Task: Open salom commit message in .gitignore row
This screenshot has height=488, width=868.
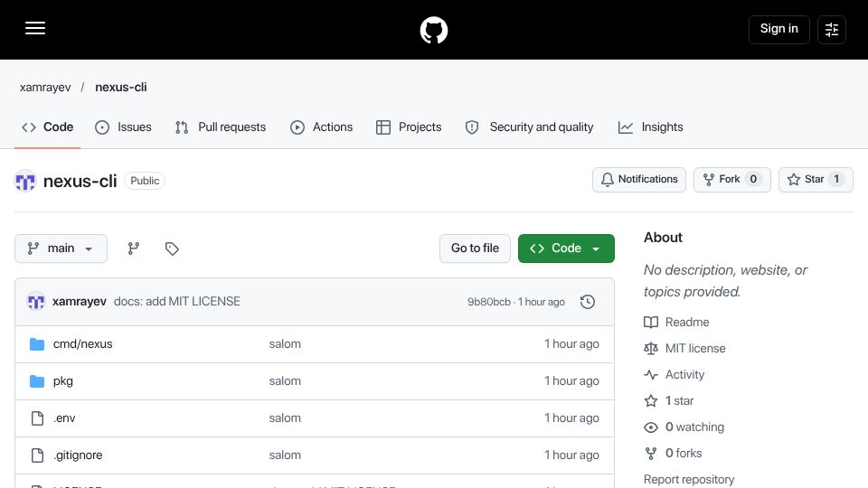Action: click(x=285, y=455)
